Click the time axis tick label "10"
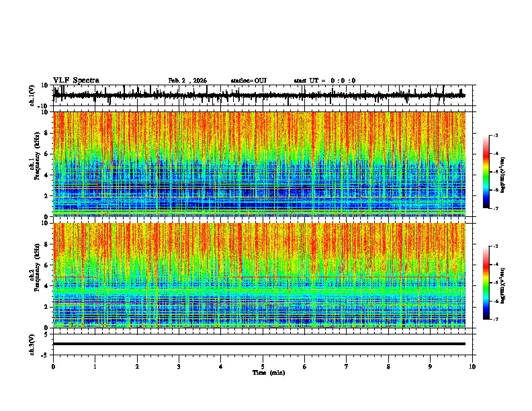The width and height of the screenshot is (532, 411). [472, 367]
